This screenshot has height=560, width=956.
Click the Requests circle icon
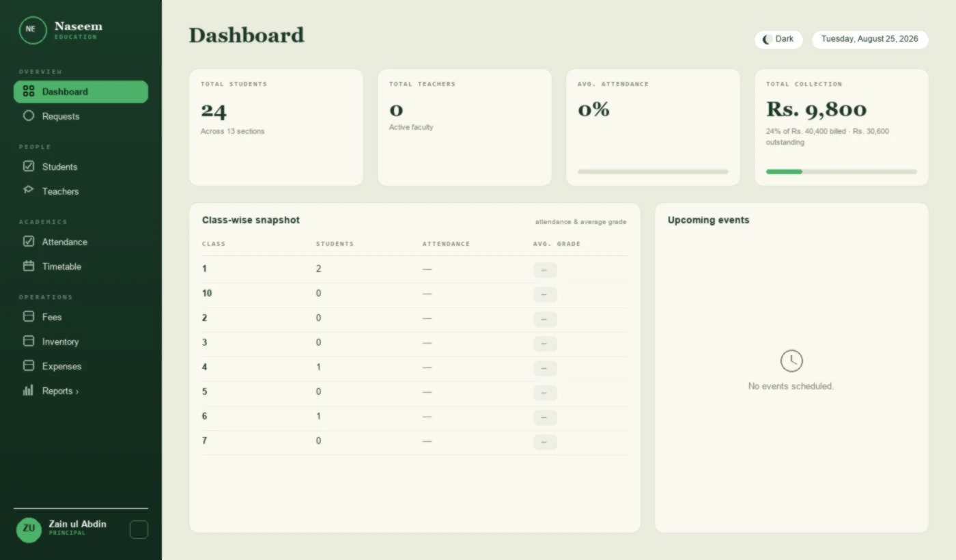click(29, 116)
